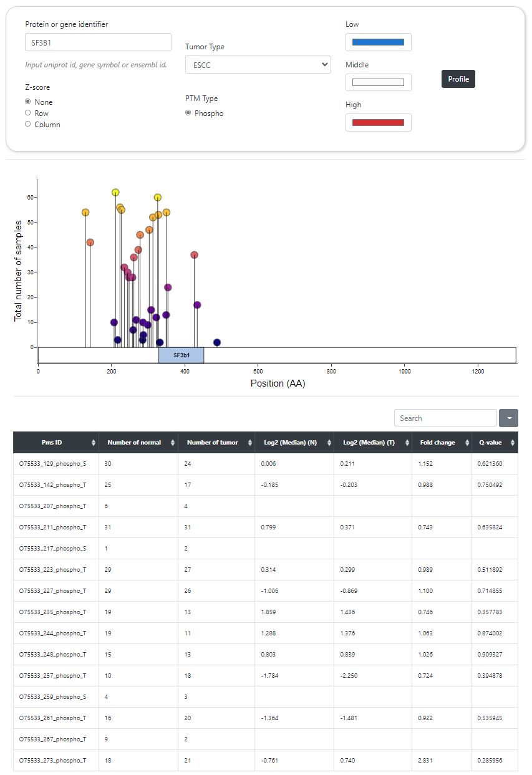Select the None Z-score option
This screenshot has height=775, width=532.
click(28, 102)
